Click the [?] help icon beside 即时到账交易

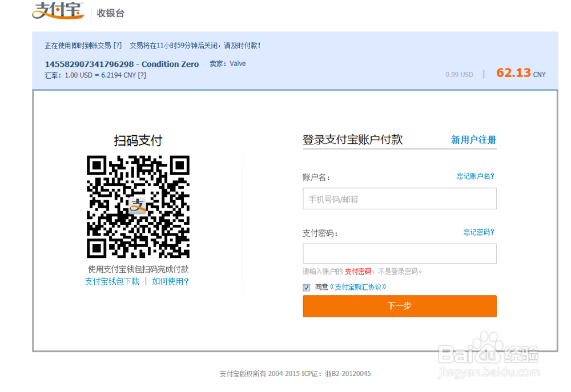118,45
